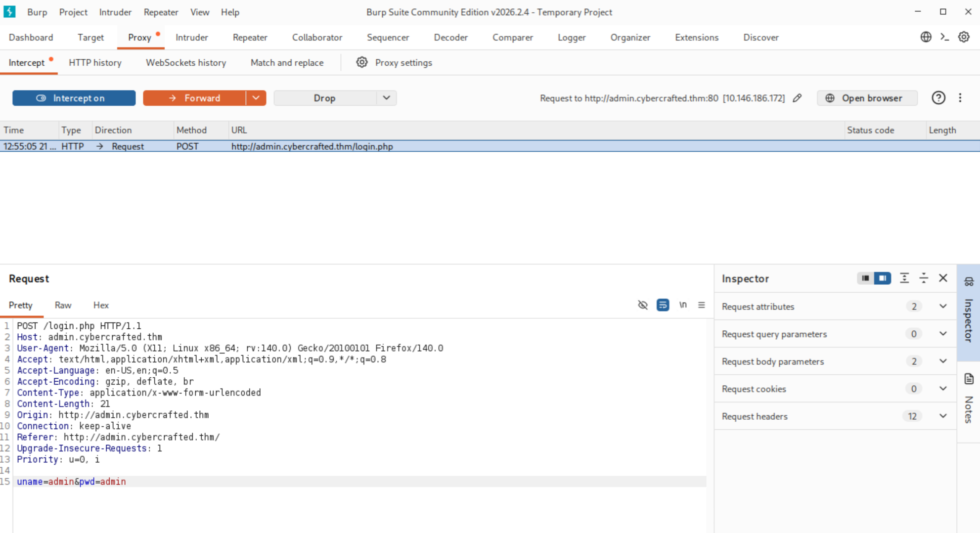The width and height of the screenshot is (980, 533).
Task: Forward the intercepted request
Action: pos(194,98)
